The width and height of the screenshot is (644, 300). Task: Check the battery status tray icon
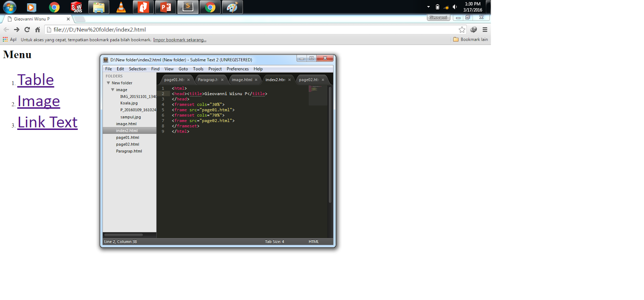[438, 7]
